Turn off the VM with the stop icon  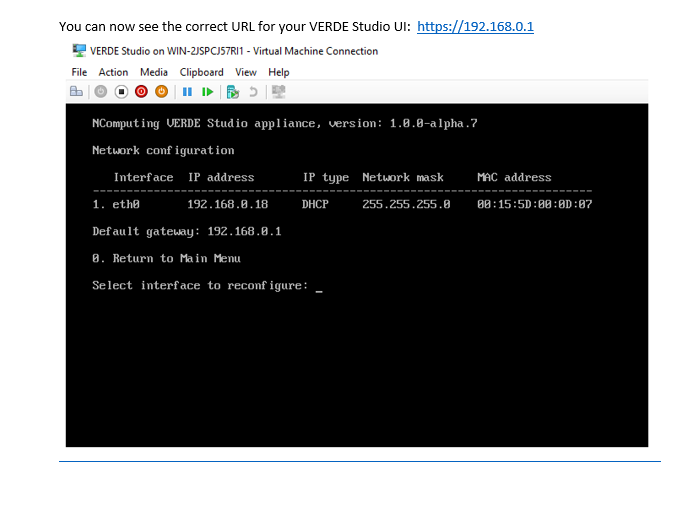point(121,91)
